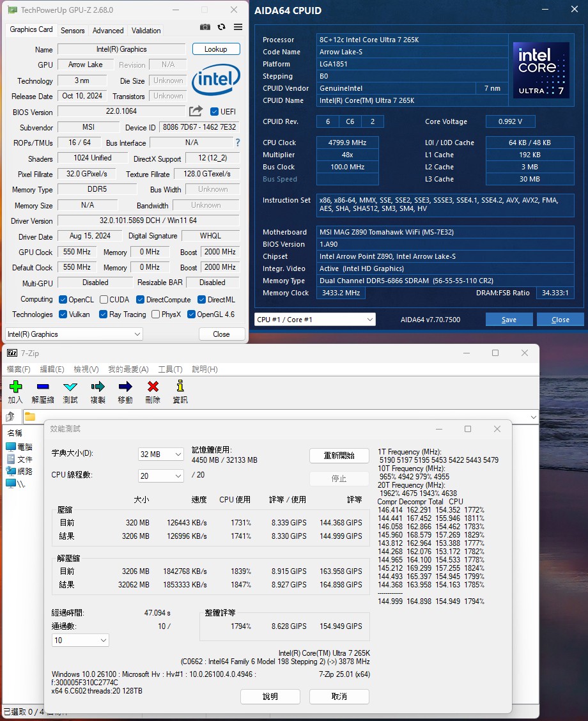Click the Bus Interface question mark

(x=238, y=143)
